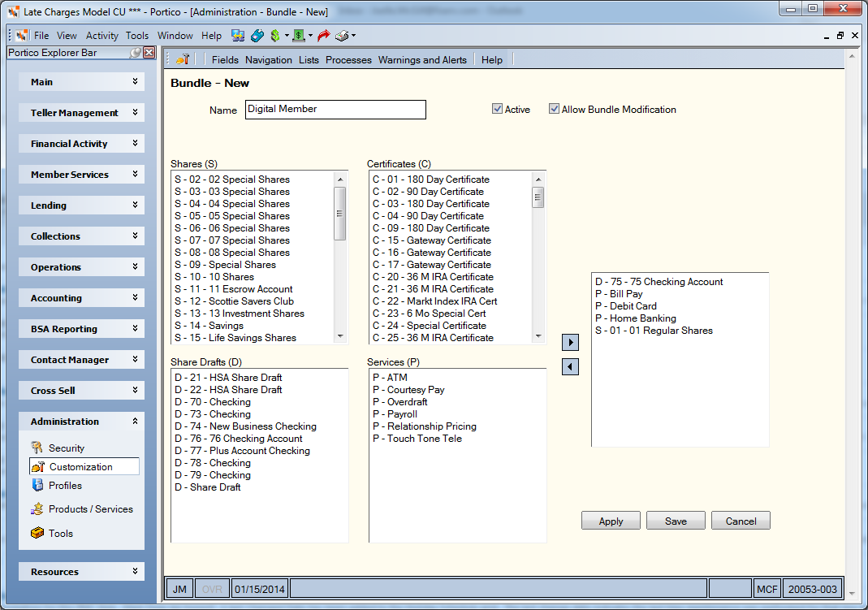Open the Activity menu
Viewport: 868px width, 610px height.
coord(101,36)
